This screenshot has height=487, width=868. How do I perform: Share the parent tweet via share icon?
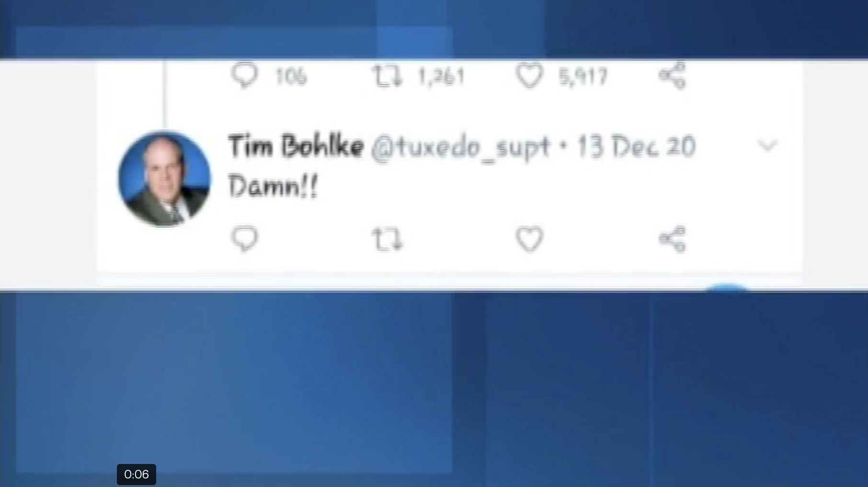673,76
